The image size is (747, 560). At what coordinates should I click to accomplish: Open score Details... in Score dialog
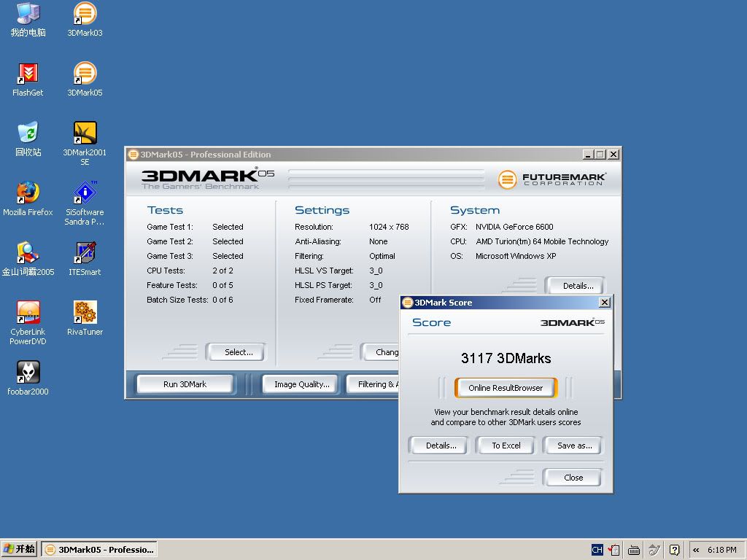click(x=438, y=446)
